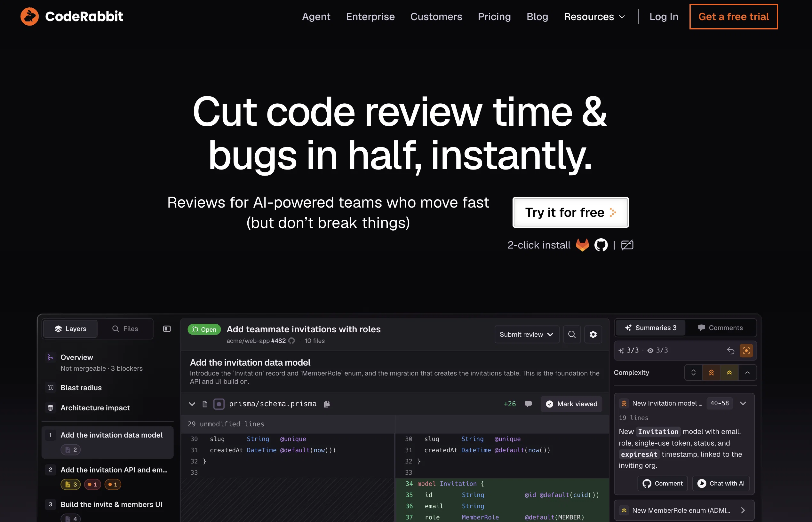Screen dimensions: 812x522
Task: Open the Resources dropdown menu
Action: coord(594,17)
